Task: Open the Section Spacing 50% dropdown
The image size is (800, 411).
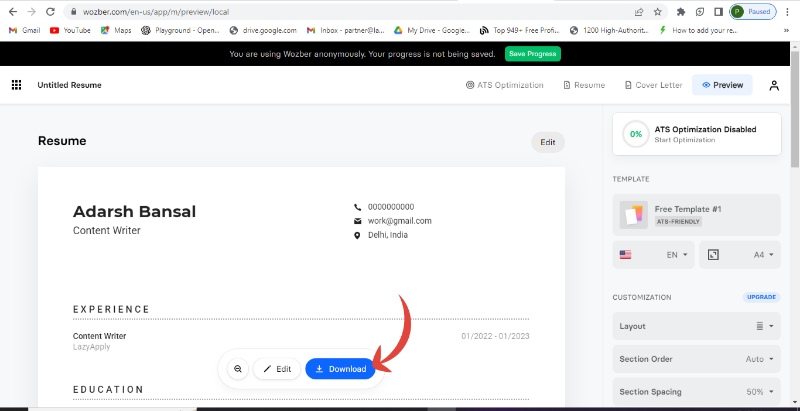Action: coord(696,392)
